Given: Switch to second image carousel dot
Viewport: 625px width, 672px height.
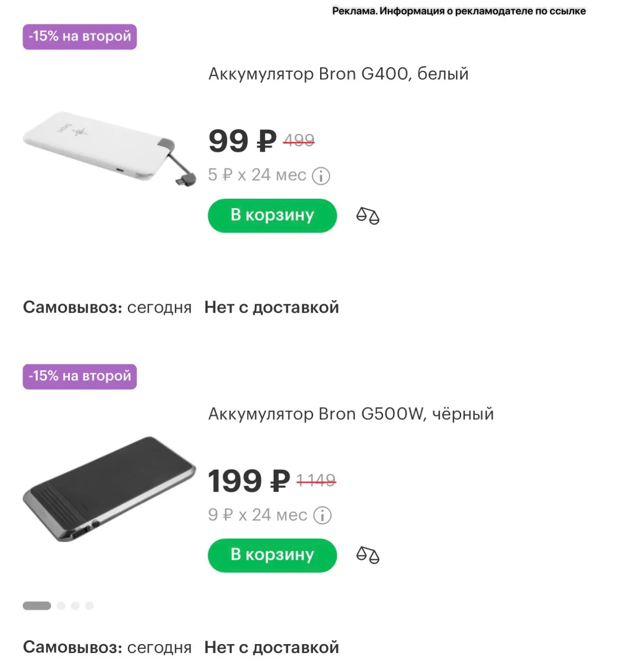Looking at the screenshot, I should [61, 606].
